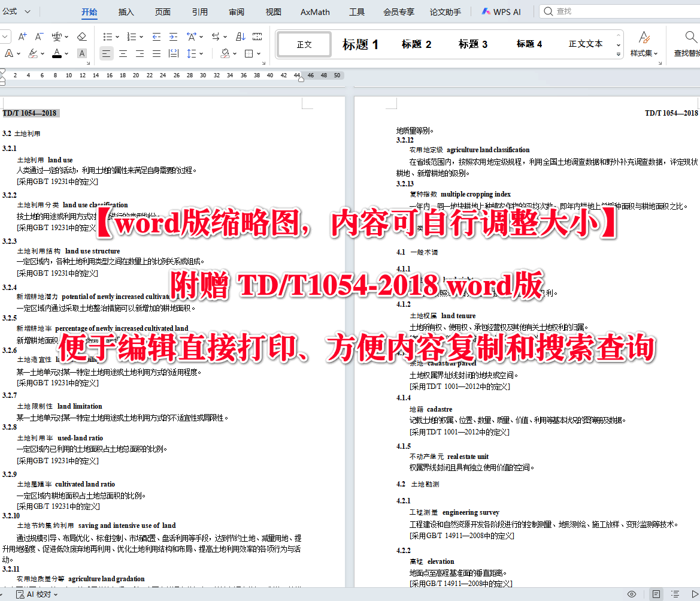The width and height of the screenshot is (700, 601).
Task: Apply the 标题 2 style
Action: [416, 44]
